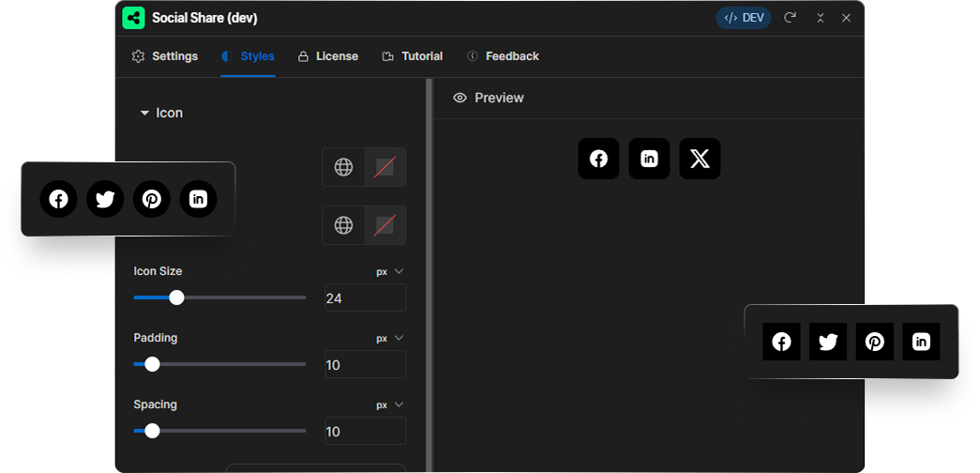Click the refresh arrow icon in title bar

[790, 18]
